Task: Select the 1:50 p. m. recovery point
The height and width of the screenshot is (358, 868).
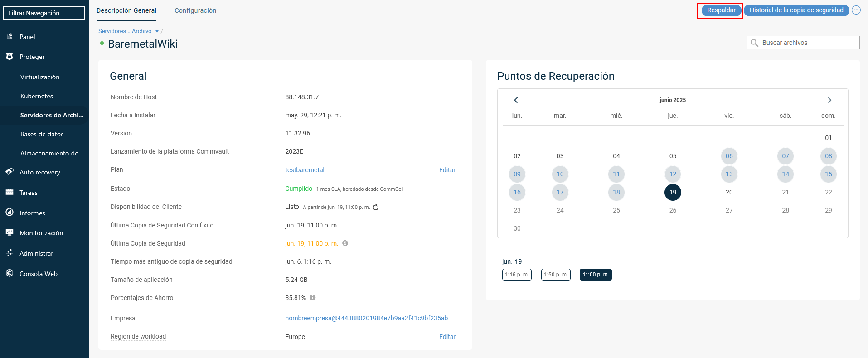Action: [x=556, y=275]
